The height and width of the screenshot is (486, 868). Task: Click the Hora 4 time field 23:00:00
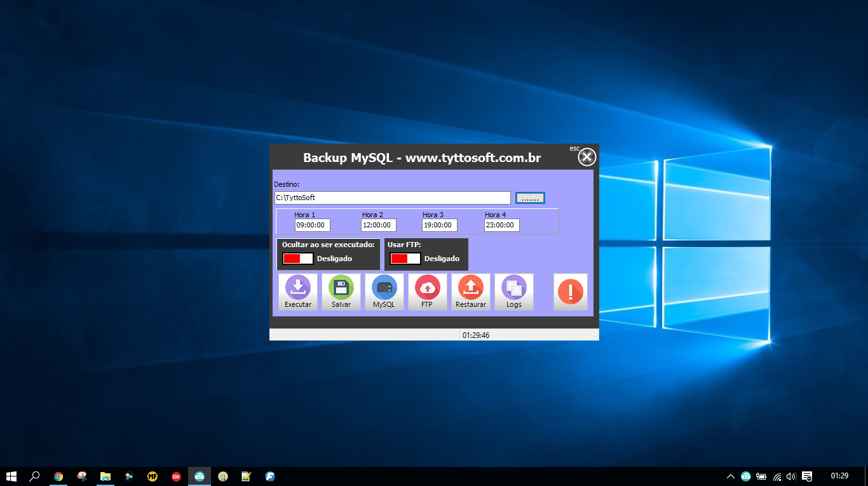click(502, 225)
